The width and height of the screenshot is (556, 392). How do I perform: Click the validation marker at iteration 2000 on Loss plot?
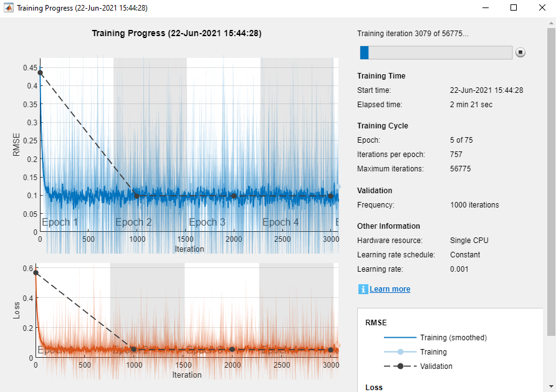(x=232, y=350)
